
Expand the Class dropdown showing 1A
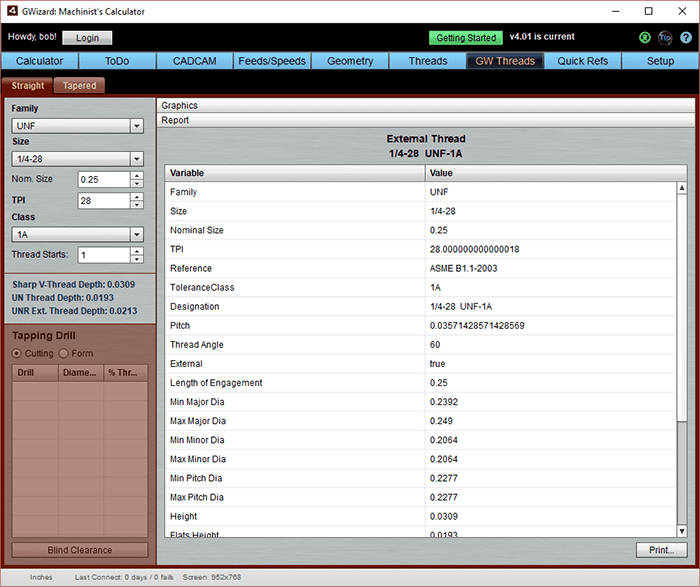click(137, 234)
